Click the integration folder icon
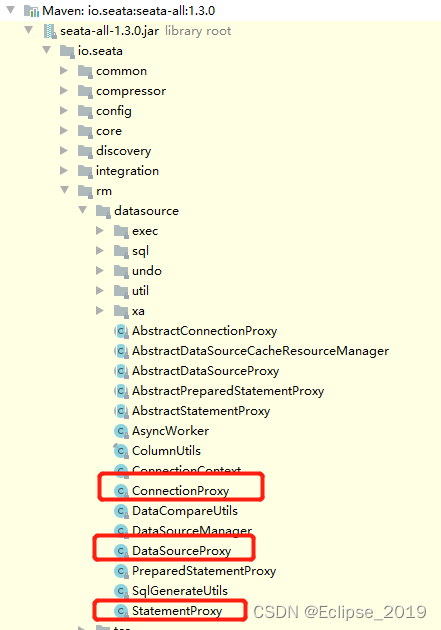441x630 pixels. [85, 172]
